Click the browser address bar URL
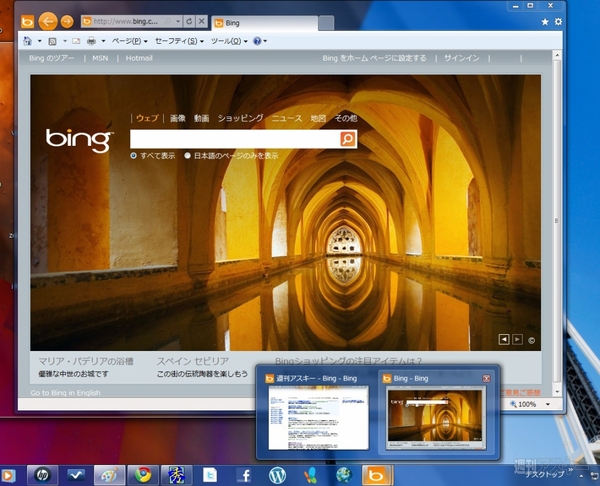 (126, 21)
